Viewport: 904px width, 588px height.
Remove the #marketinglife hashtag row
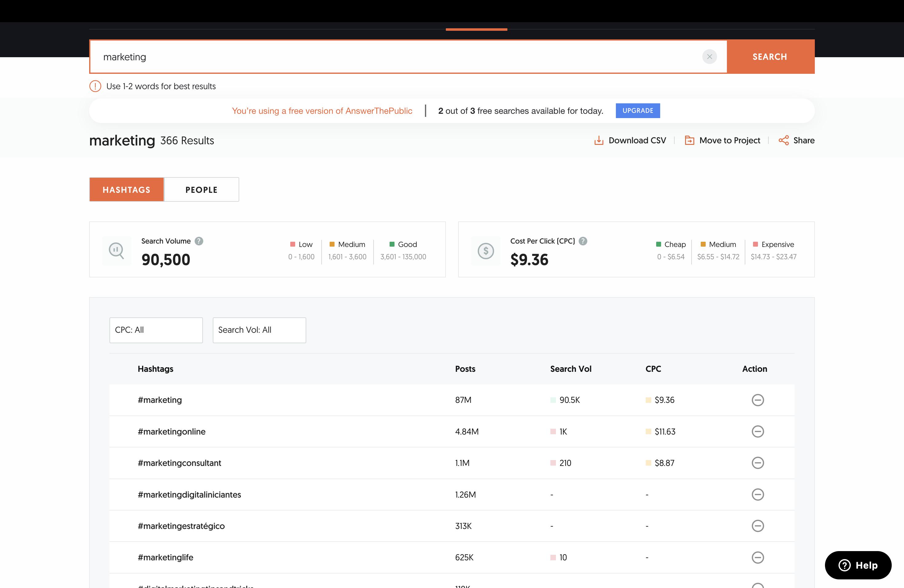(x=757, y=557)
